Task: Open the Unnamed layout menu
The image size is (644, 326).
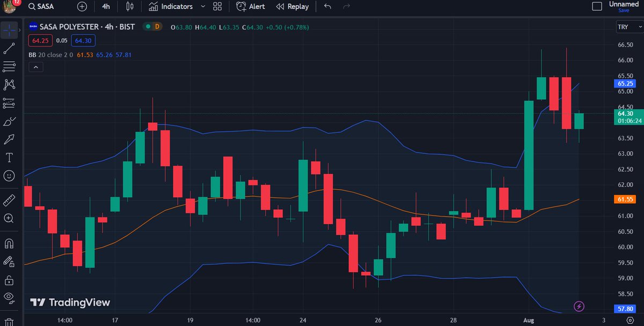Action: (x=624, y=4)
